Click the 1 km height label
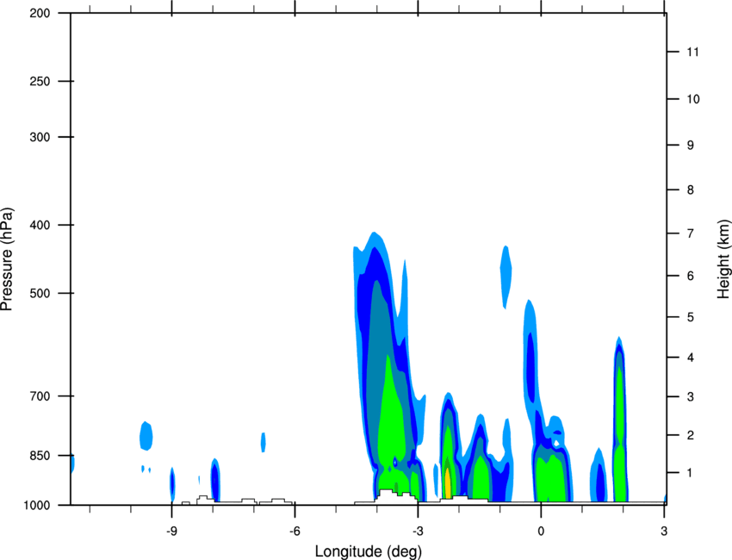 pos(691,473)
